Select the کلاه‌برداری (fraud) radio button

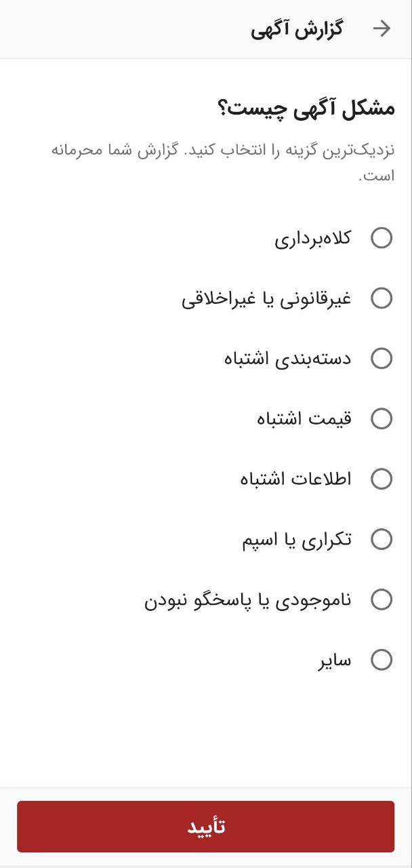tap(382, 238)
